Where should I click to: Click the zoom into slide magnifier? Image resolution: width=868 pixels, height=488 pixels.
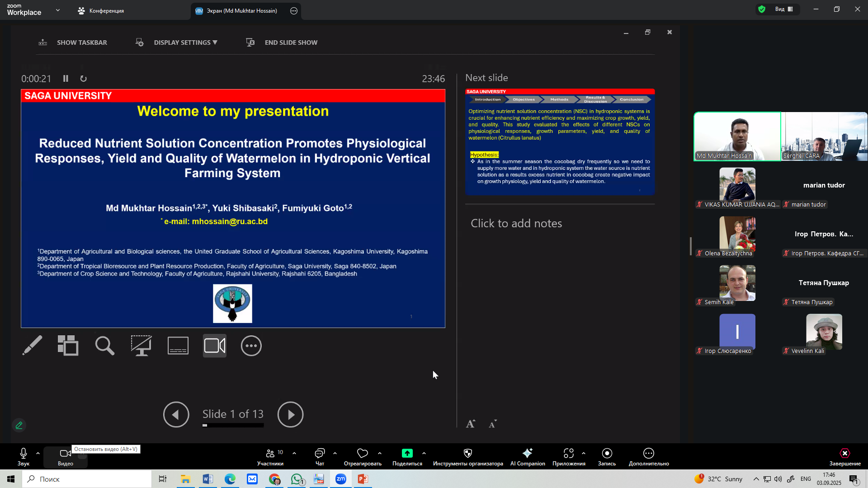[104, 346]
